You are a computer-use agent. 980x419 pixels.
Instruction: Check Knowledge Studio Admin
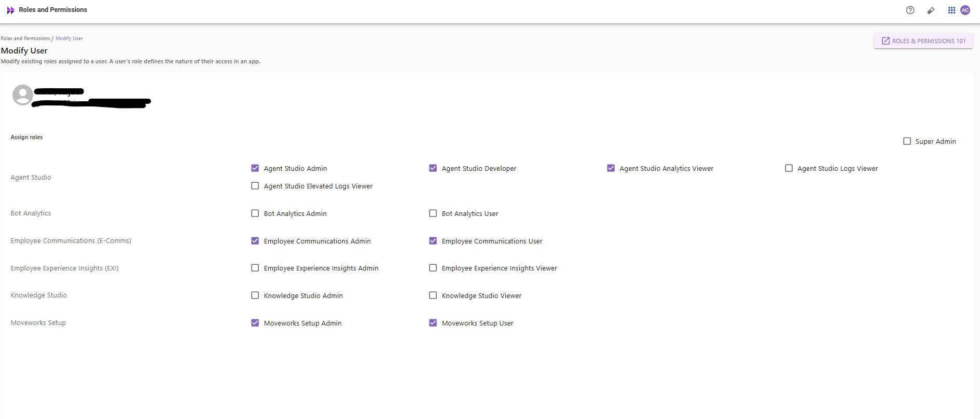[255, 295]
